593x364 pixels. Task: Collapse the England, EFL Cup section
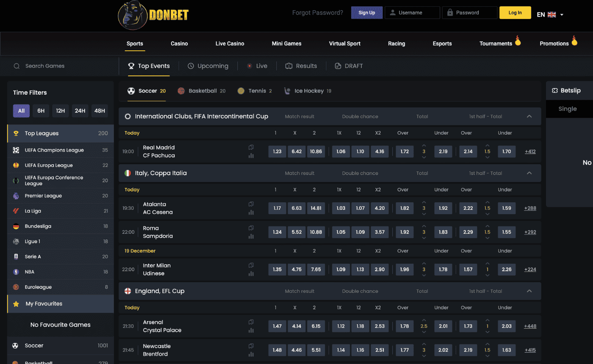click(529, 291)
